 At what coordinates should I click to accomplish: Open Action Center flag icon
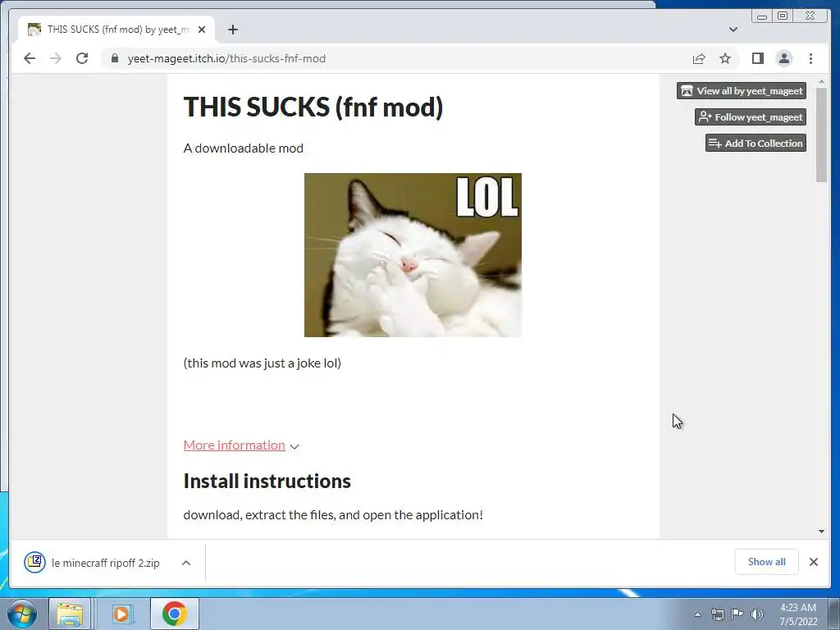coord(737,614)
